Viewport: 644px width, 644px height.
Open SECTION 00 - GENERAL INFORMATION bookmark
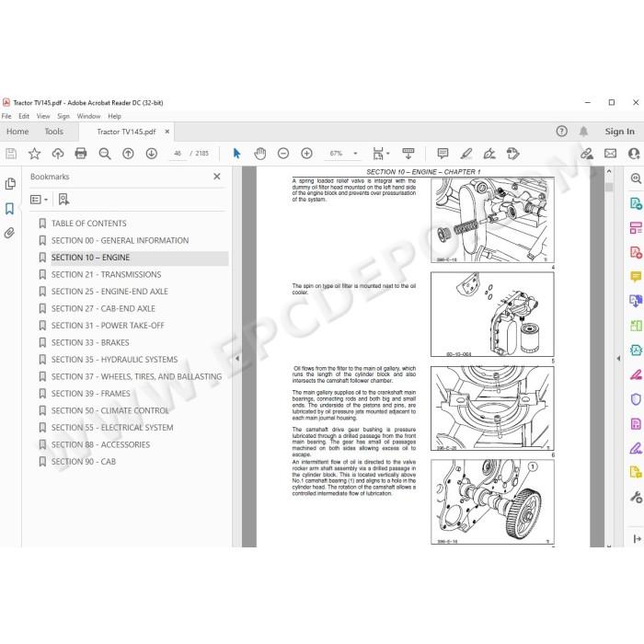click(120, 241)
